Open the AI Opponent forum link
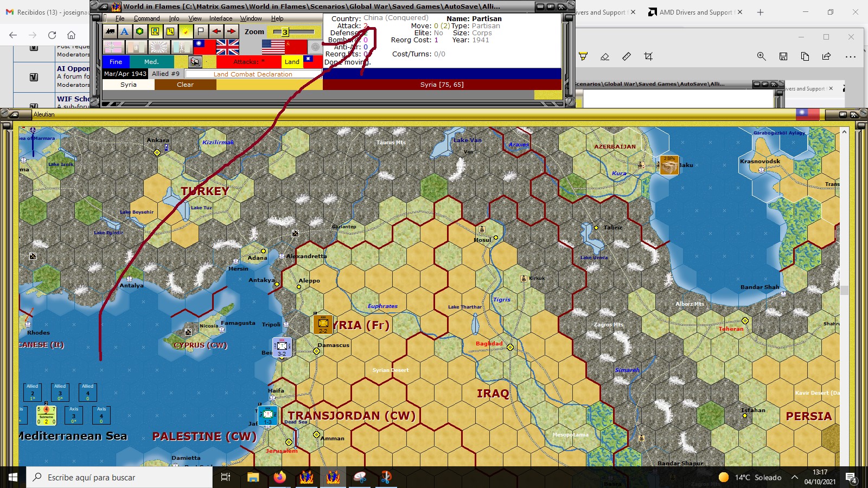This screenshot has height=488, width=868. click(x=73, y=68)
